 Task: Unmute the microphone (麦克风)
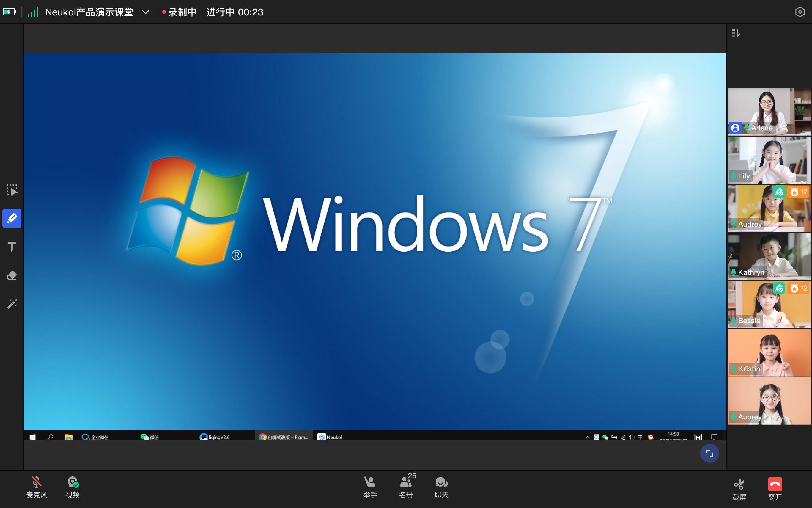click(37, 487)
